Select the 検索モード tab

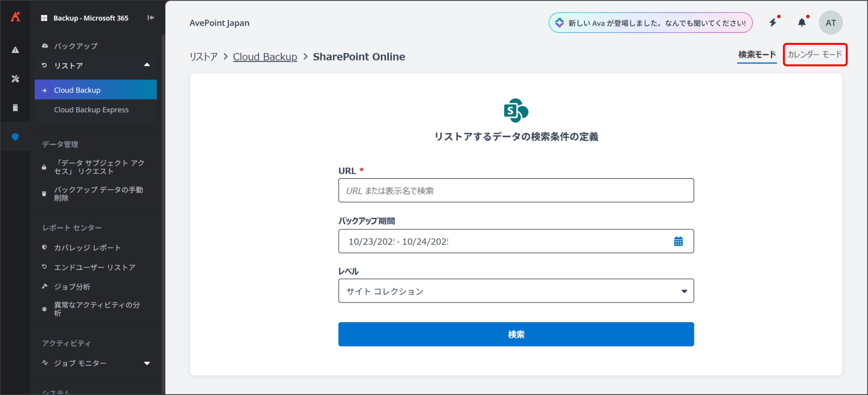click(756, 55)
